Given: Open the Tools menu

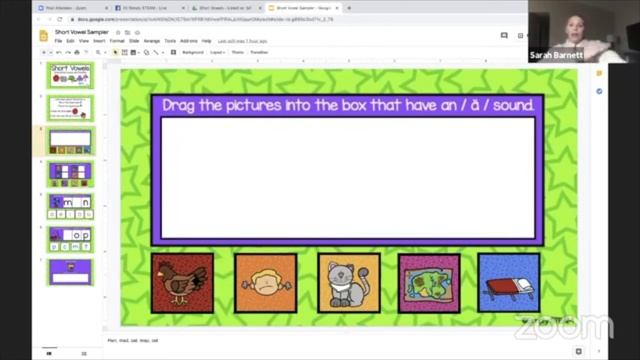Looking at the screenshot, I should coord(170,41).
